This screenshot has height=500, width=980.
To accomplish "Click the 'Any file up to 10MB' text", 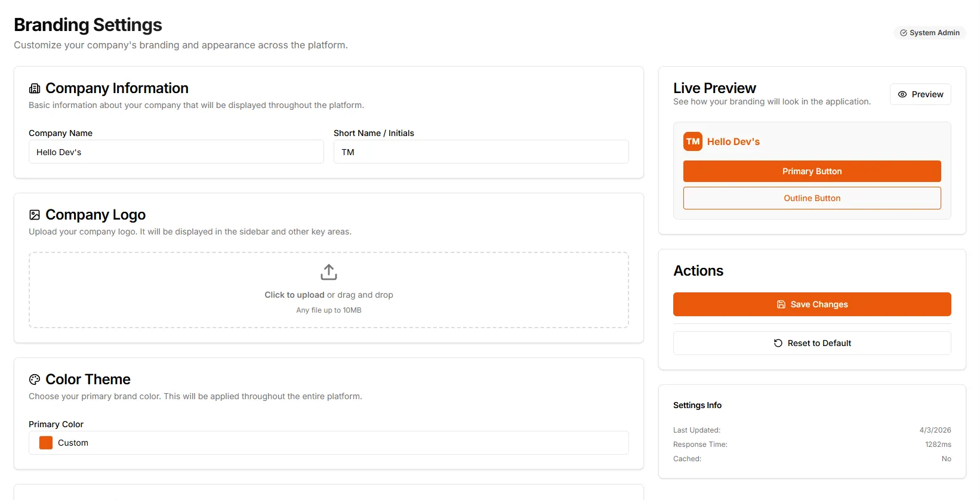I will [x=329, y=310].
